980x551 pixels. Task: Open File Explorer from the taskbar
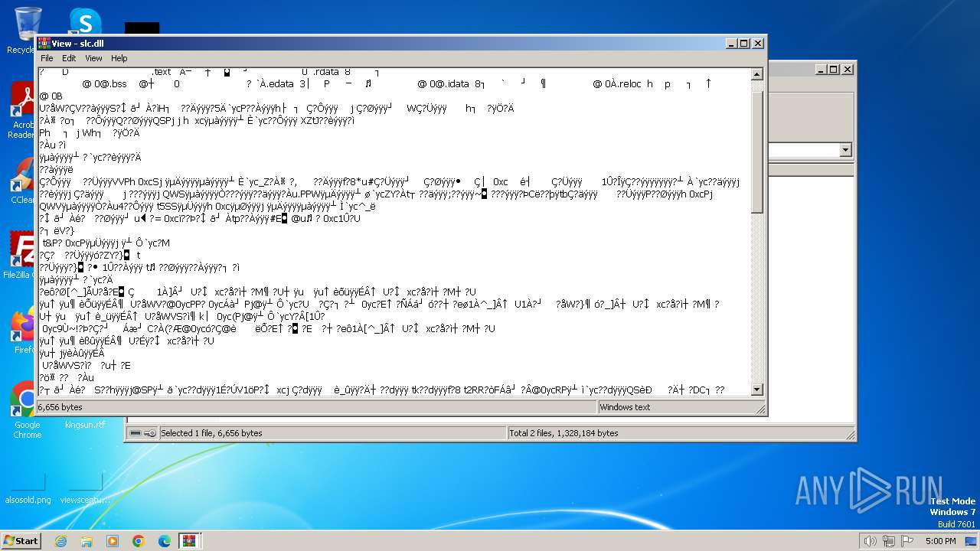coord(87,541)
